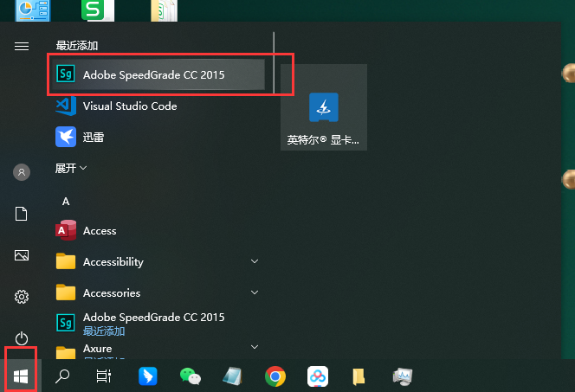Screen dimensions: 575x392
Task: Click the Power icon in Start sidebar
Action: [x=22, y=338]
